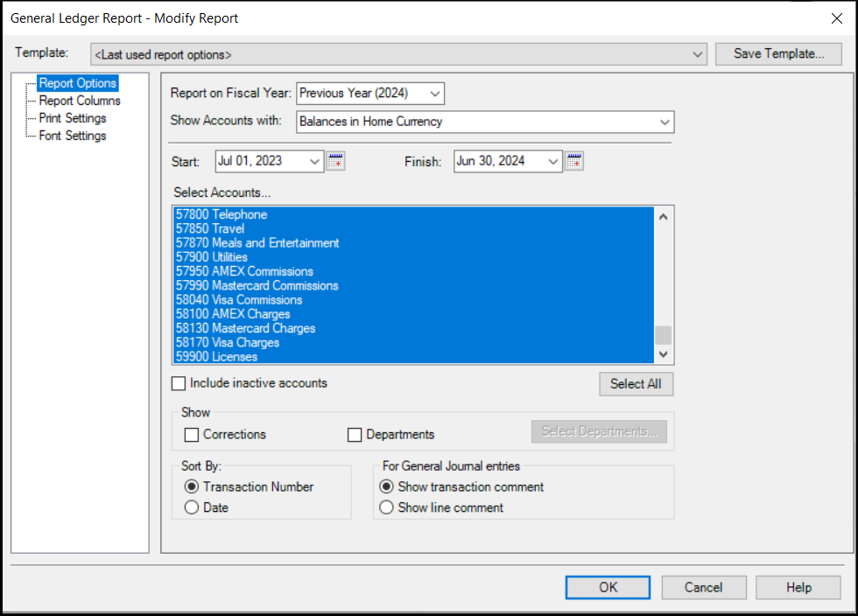The image size is (858, 616).
Task: Select account 58040 Visa Commissions
Action: point(413,300)
